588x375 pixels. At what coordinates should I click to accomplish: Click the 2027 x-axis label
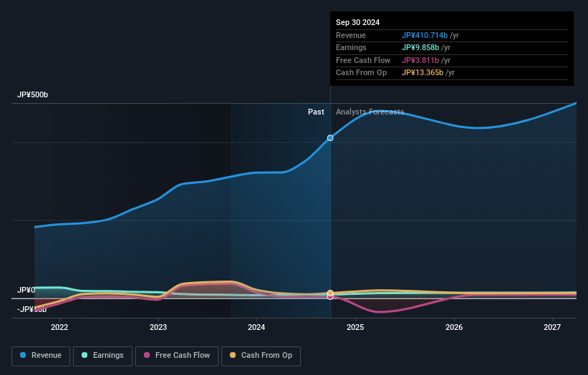552,327
